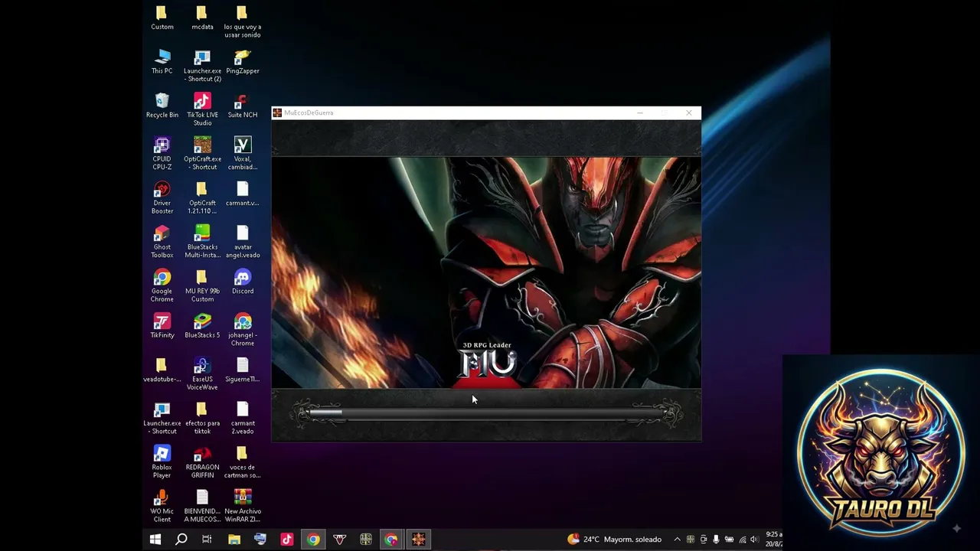Image resolution: width=980 pixels, height=551 pixels.
Task: Select the Voxal voice changer shortcut
Action: [x=242, y=155]
